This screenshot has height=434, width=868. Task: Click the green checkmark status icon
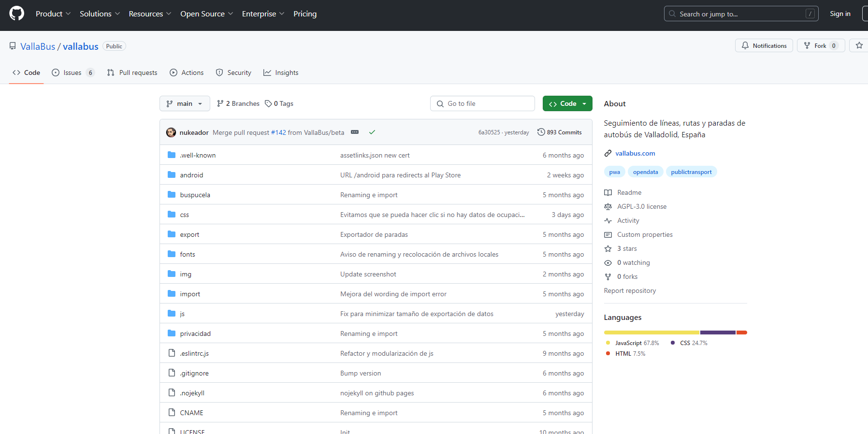[x=372, y=132]
